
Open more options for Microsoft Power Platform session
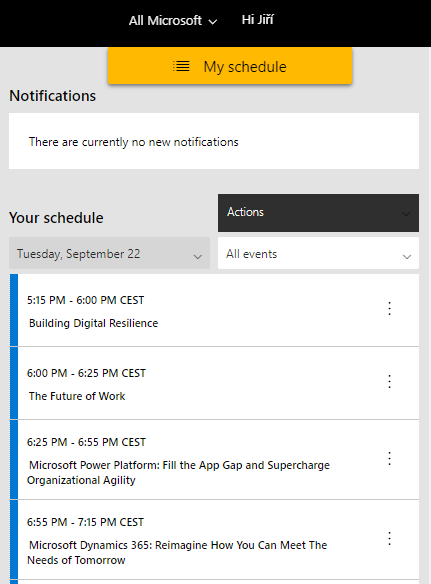[389, 458]
